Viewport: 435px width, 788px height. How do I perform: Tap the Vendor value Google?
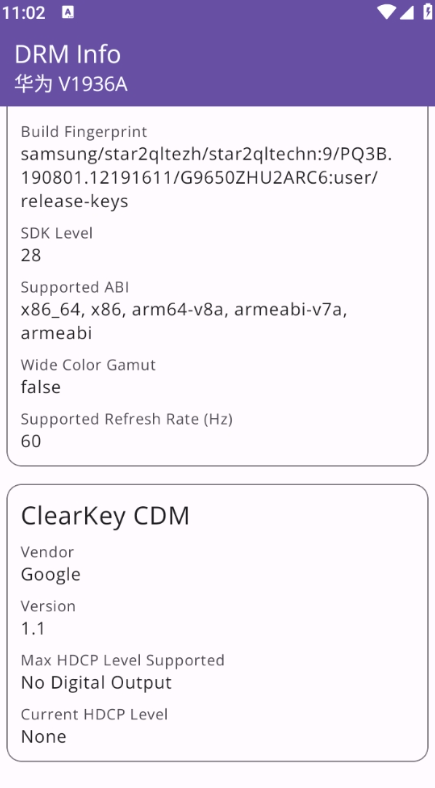[x=50, y=574]
